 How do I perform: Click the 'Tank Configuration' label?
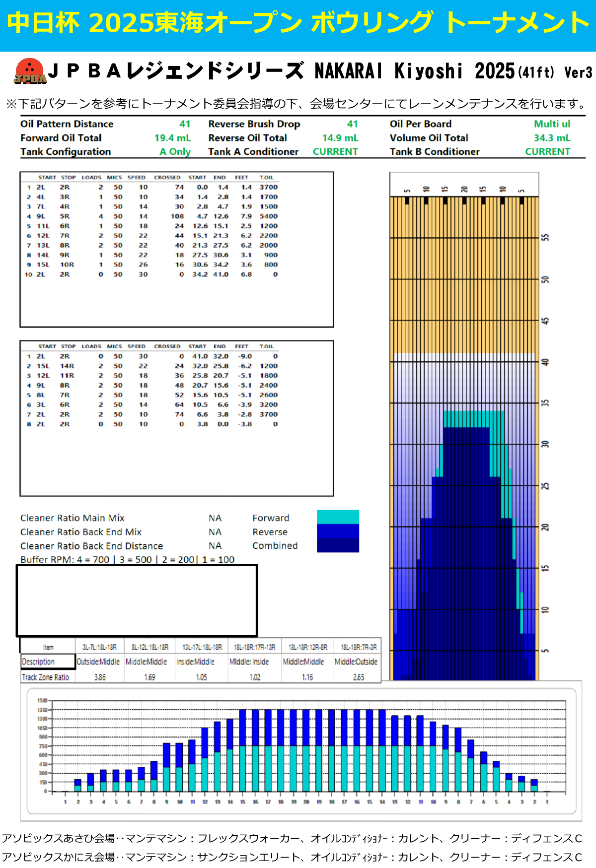[x=66, y=152]
